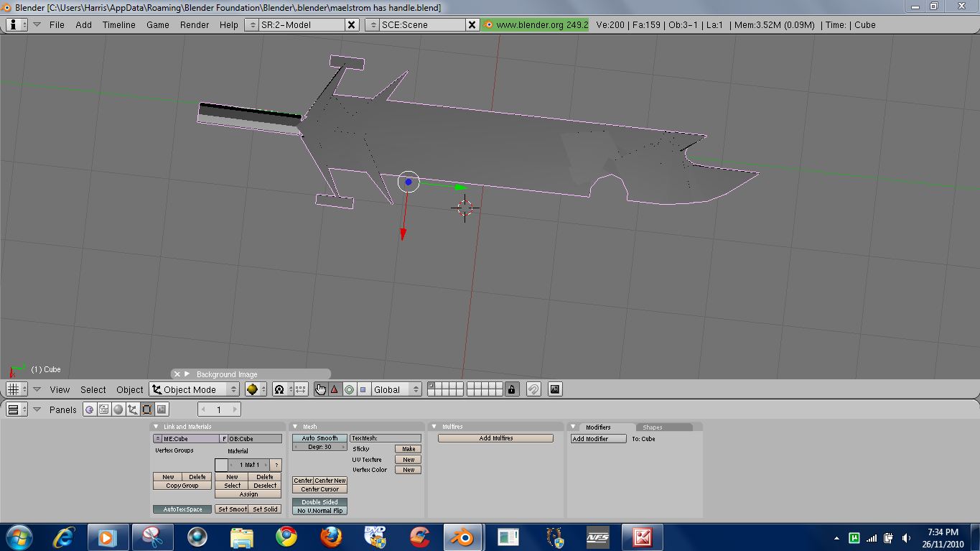Switch to the Shapes tab
The image size is (980, 551).
(x=652, y=427)
